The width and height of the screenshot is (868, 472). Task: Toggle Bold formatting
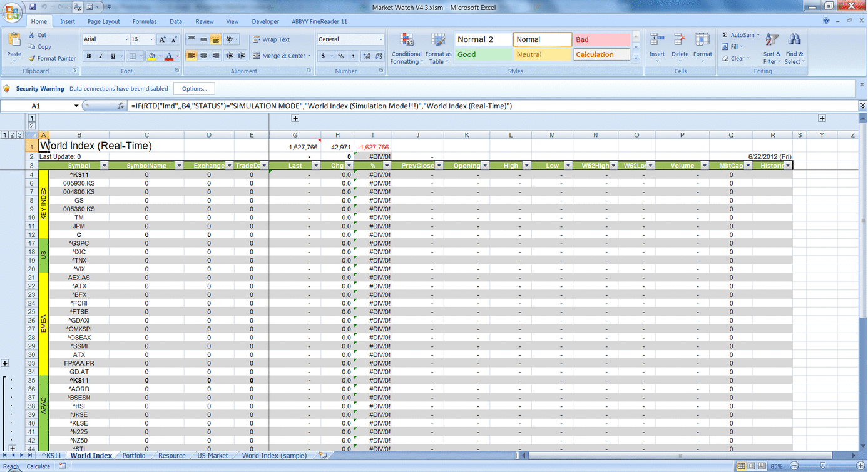89,56
